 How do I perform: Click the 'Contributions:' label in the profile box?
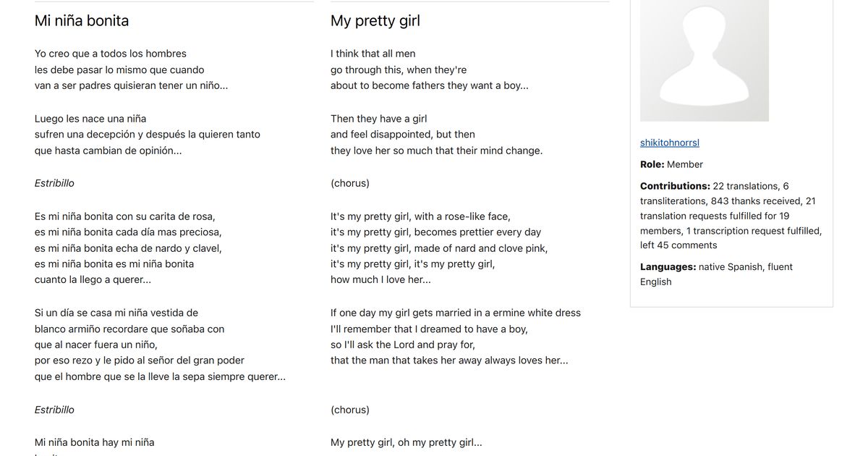click(x=675, y=186)
